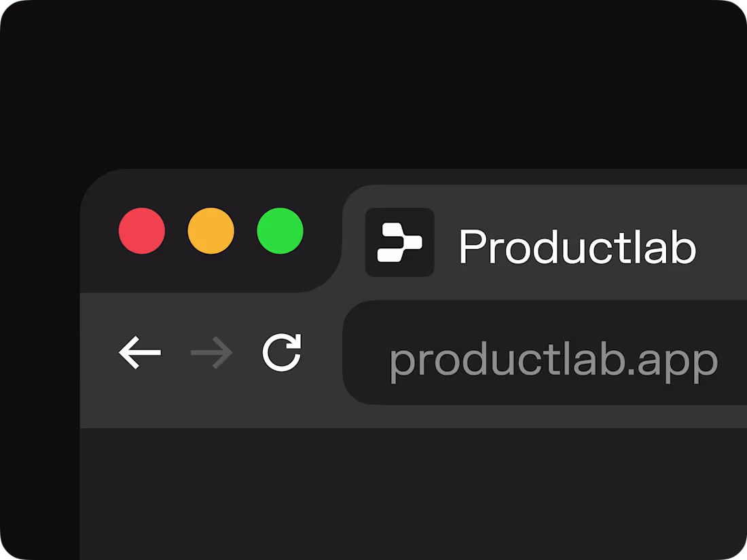747x560 pixels.
Task: Navigate to the previous page
Action: 140,352
